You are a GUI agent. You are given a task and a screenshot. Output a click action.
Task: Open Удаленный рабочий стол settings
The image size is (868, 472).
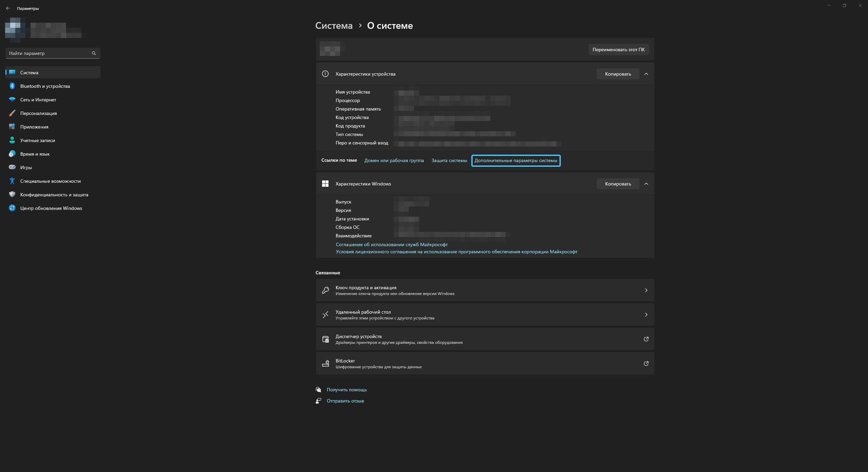[485, 314]
